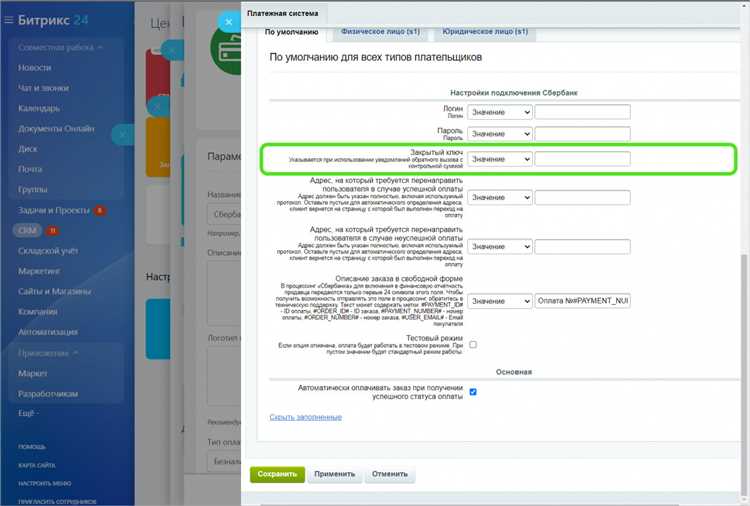
Task: Open Складской учёт in sidebar
Action: [x=48, y=251]
